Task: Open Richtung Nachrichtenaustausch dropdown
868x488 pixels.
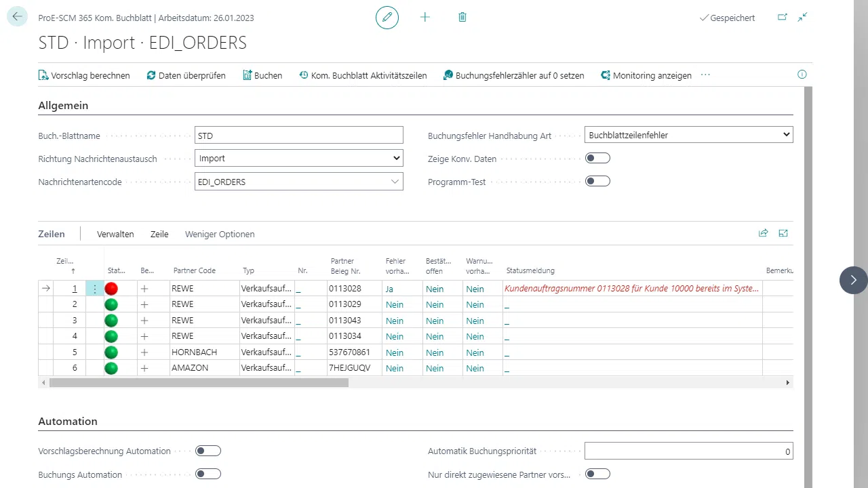Action: [x=298, y=158]
